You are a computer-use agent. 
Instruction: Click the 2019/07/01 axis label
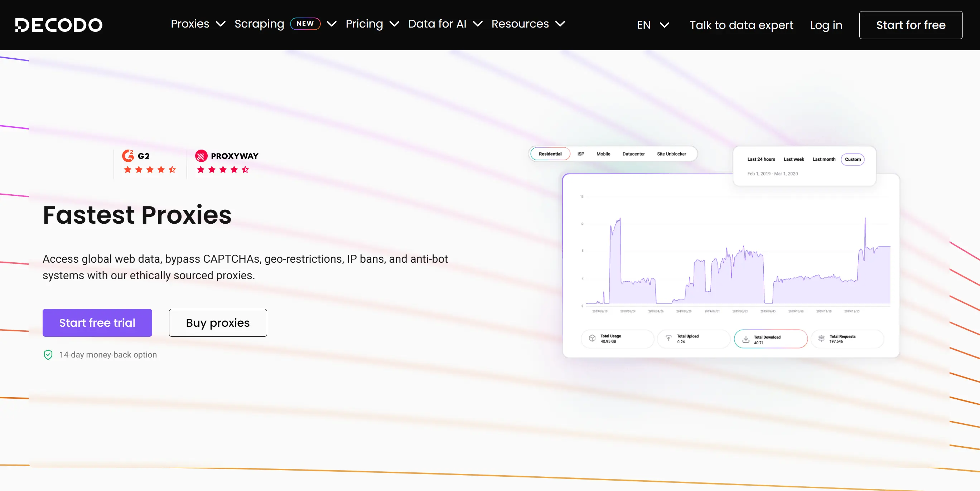[x=712, y=311]
